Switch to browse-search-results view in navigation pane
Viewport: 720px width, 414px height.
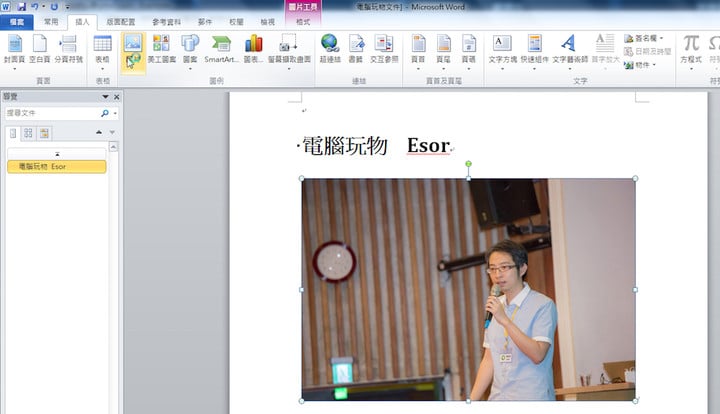[44, 133]
